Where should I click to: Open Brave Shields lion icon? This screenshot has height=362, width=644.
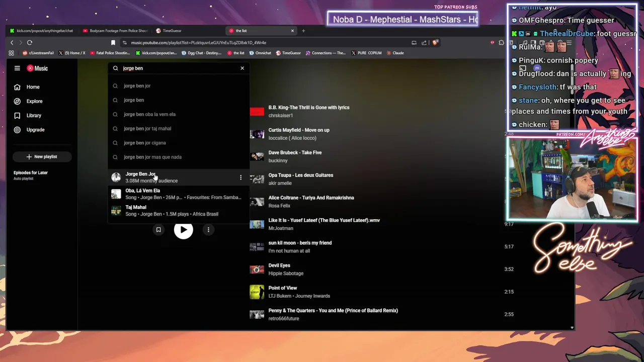click(435, 43)
